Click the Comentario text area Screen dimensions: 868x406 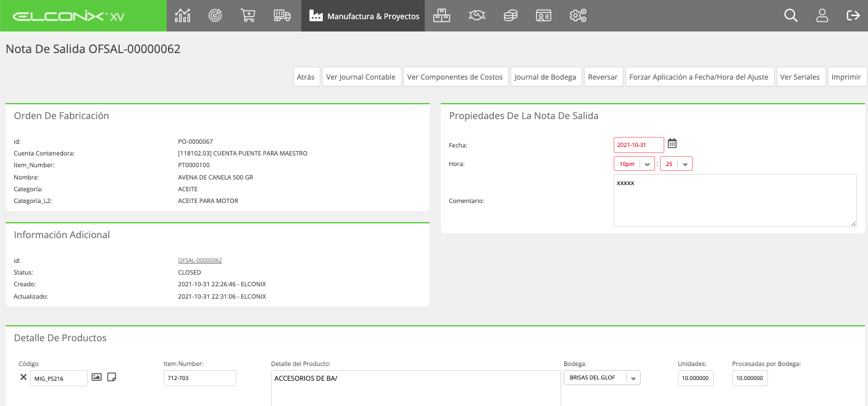735,201
